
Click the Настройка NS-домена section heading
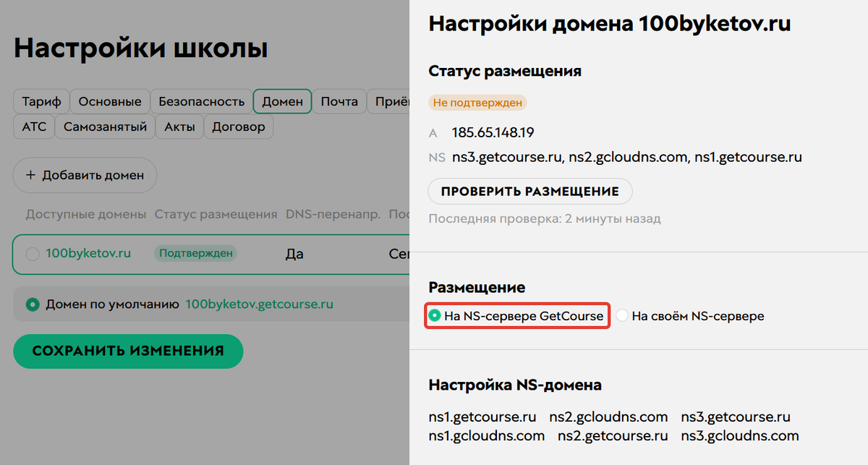click(x=515, y=385)
